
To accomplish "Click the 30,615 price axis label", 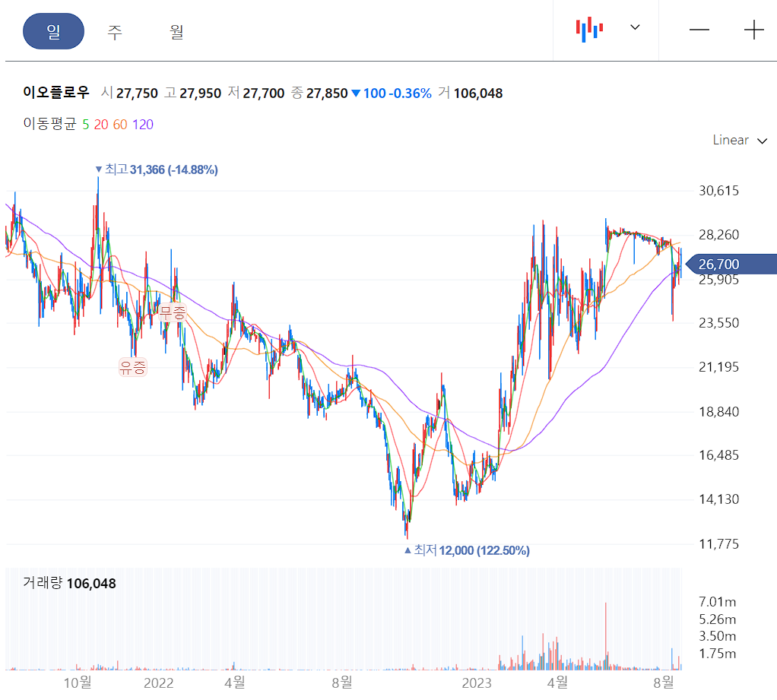I will (x=718, y=191).
